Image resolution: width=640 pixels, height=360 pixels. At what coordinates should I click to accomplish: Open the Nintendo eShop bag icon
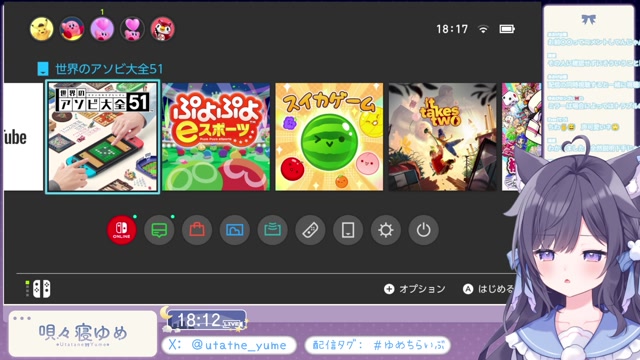coord(197,230)
